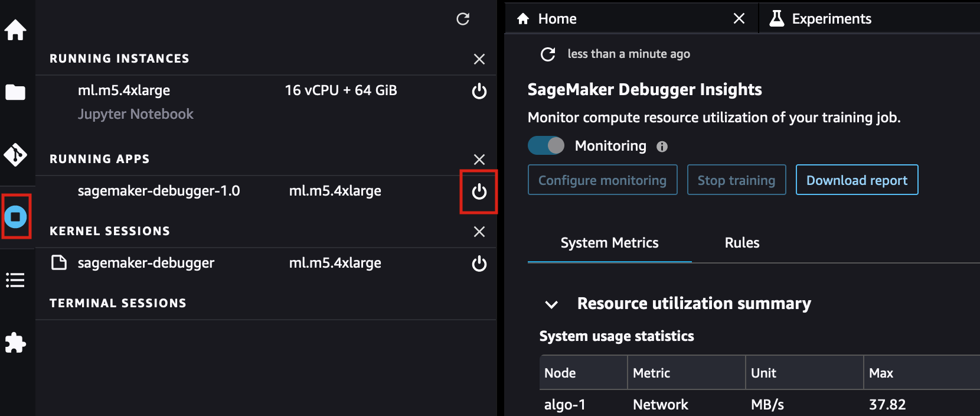Open Running Terminals and Kernels sidebar icon
This screenshot has width=980, height=416.
click(x=16, y=217)
